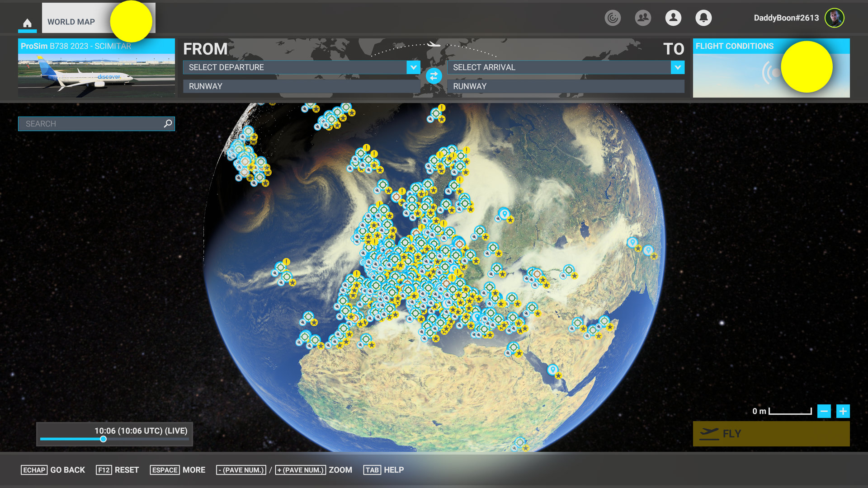Open the player profile icon

(673, 19)
